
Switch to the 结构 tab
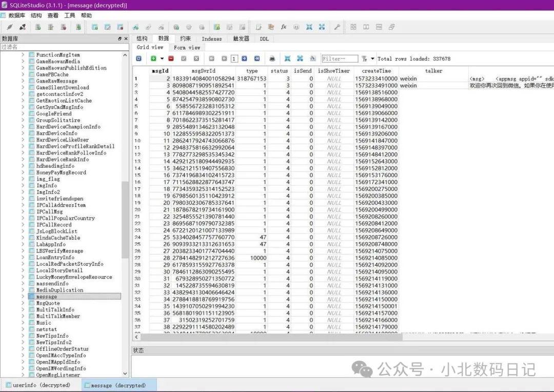142,38
